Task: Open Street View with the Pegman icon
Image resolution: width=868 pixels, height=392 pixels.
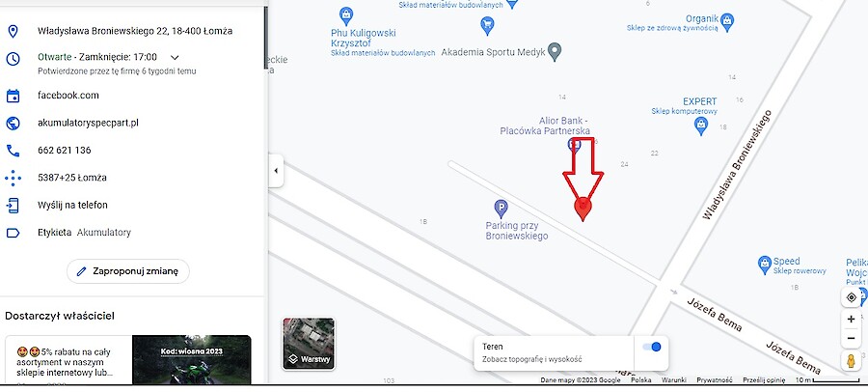Action: (x=851, y=360)
